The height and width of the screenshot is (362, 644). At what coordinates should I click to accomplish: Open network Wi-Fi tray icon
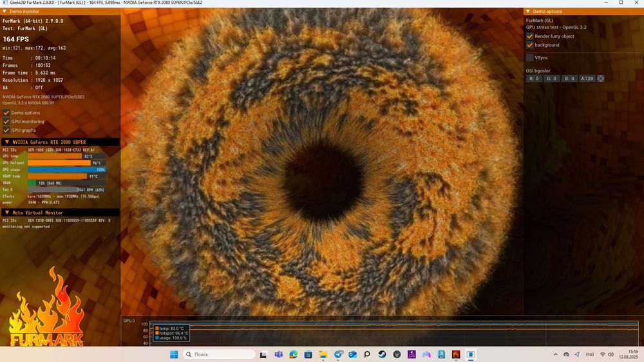coord(603,354)
